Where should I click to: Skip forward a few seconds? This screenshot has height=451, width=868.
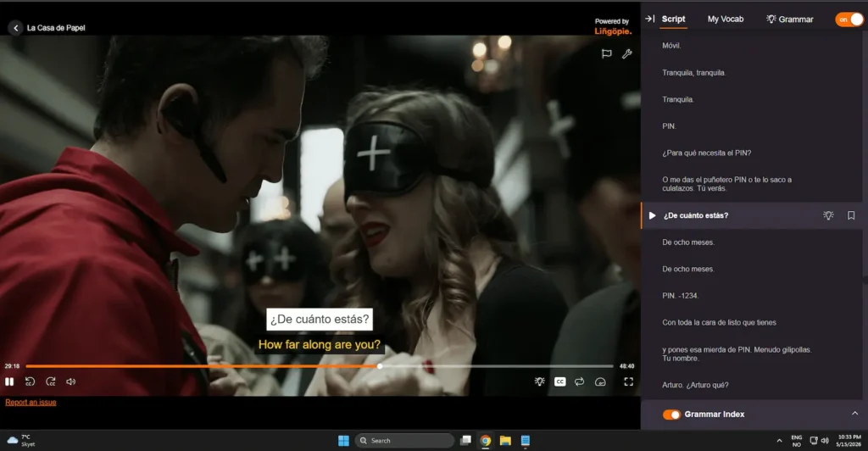coord(50,381)
